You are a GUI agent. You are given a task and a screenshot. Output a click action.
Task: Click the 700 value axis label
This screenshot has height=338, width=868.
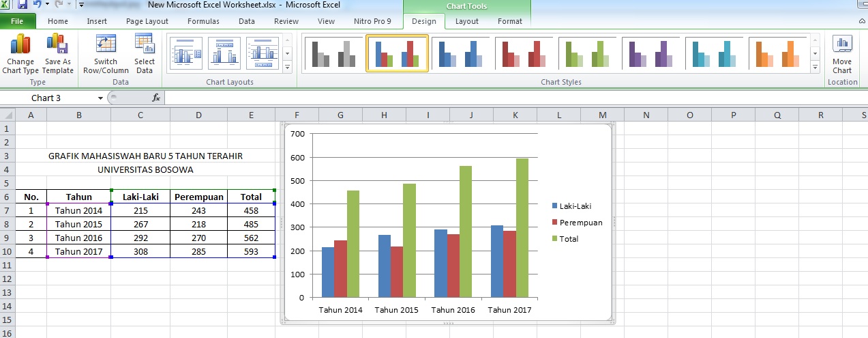click(297, 134)
